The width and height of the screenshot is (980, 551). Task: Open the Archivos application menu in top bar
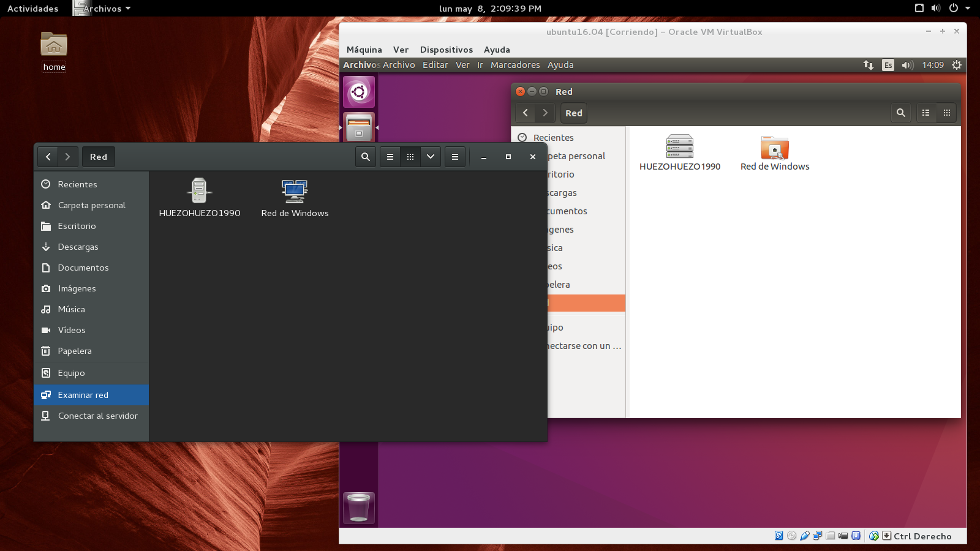pyautogui.click(x=102, y=9)
